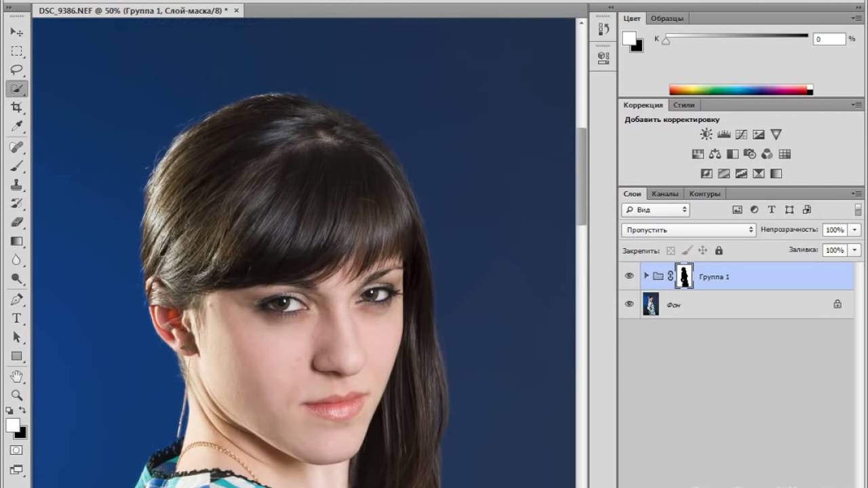Image resolution: width=868 pixels, height=488 pixels.
Task: Switch to the Контуры tab
Action: point(705,194)
